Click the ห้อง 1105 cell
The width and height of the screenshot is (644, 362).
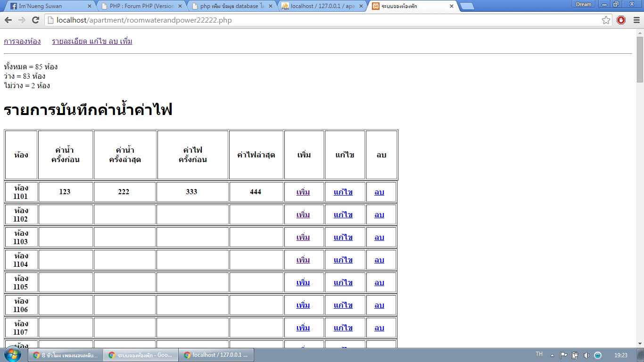pyautogui.click(x=21, y=282)
